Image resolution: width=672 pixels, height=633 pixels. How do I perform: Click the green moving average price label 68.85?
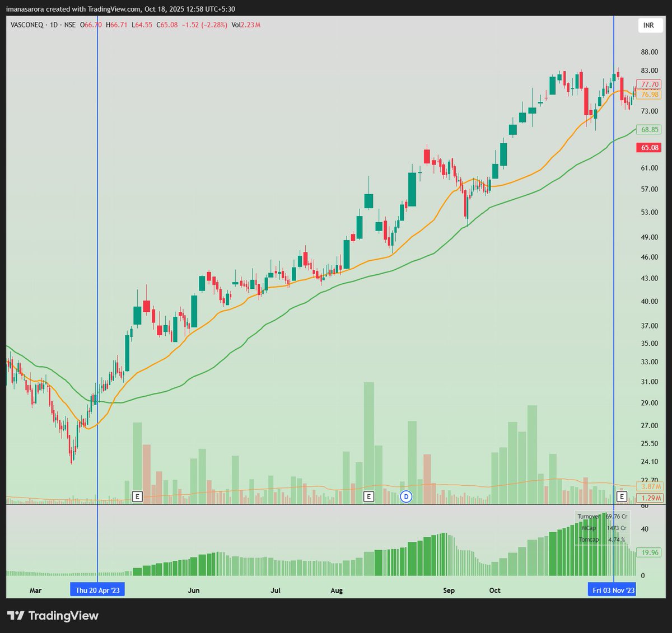point(647,130)
